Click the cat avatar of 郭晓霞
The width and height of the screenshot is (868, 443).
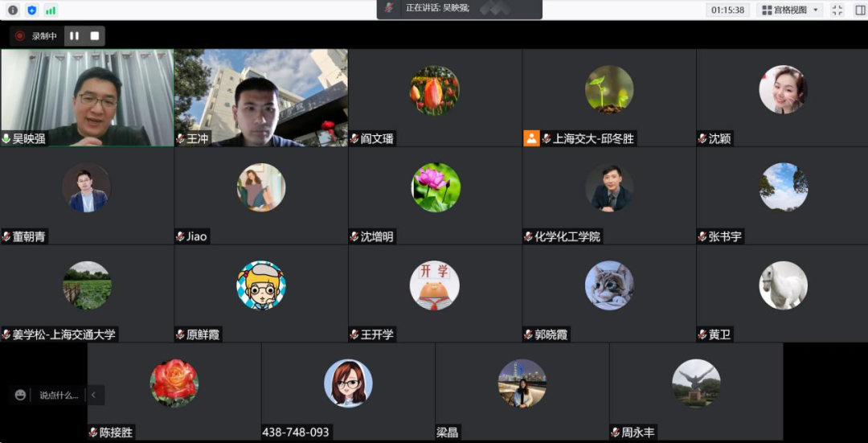coord(609,285)
